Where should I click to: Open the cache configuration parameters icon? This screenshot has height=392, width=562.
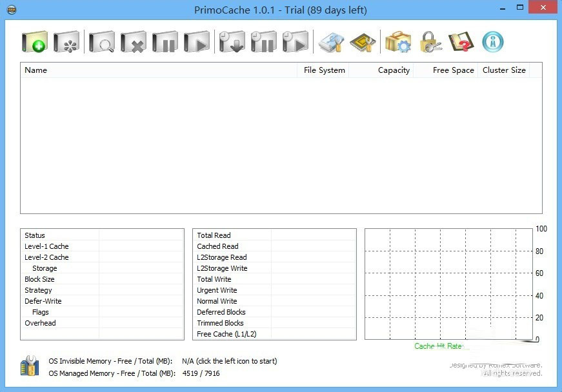point(66,42)
